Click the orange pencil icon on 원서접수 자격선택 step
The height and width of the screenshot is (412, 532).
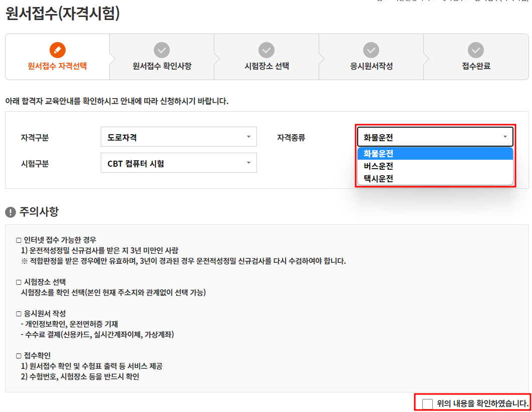(57, 50)
